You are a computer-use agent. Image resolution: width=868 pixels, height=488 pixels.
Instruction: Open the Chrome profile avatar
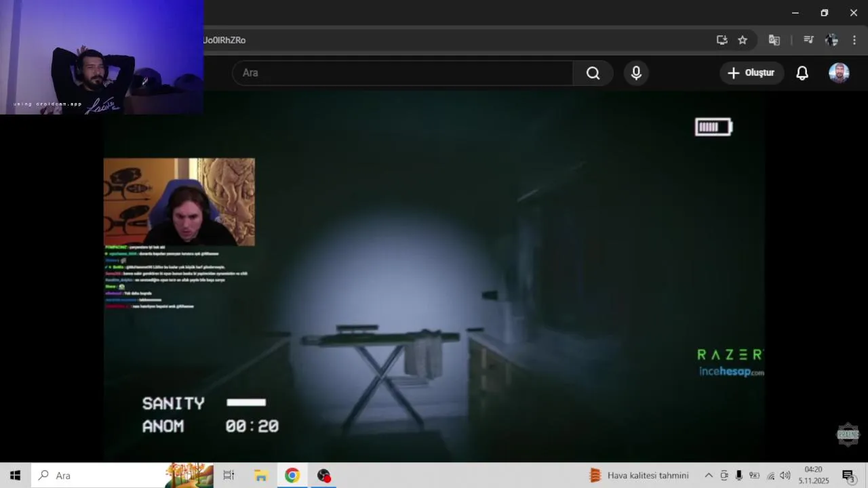tap(832, 40)
